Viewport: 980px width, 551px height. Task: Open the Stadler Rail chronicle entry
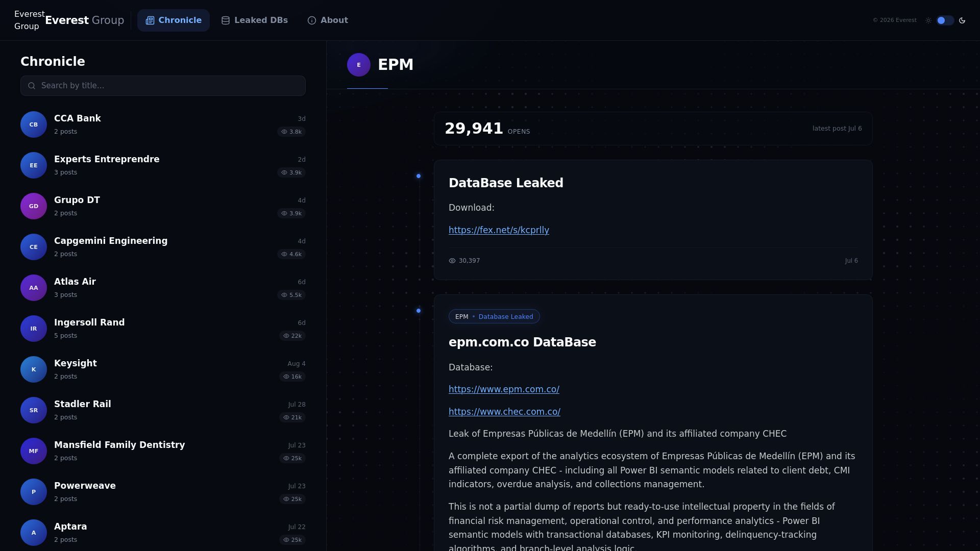coord(163,410)
